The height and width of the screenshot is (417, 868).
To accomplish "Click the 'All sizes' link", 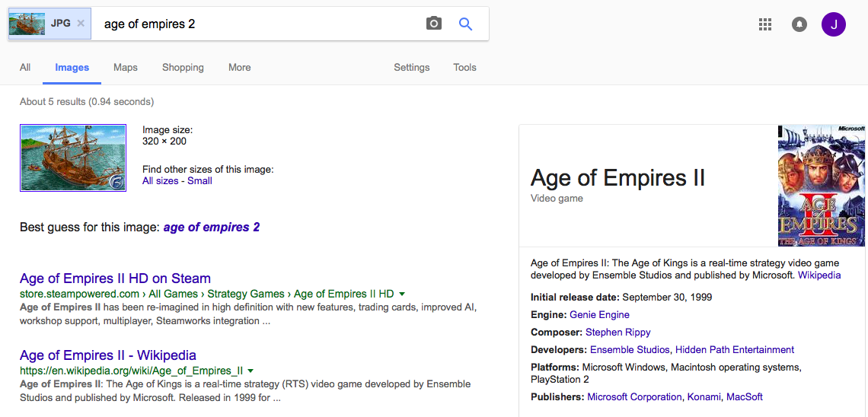I will (160, 181).
